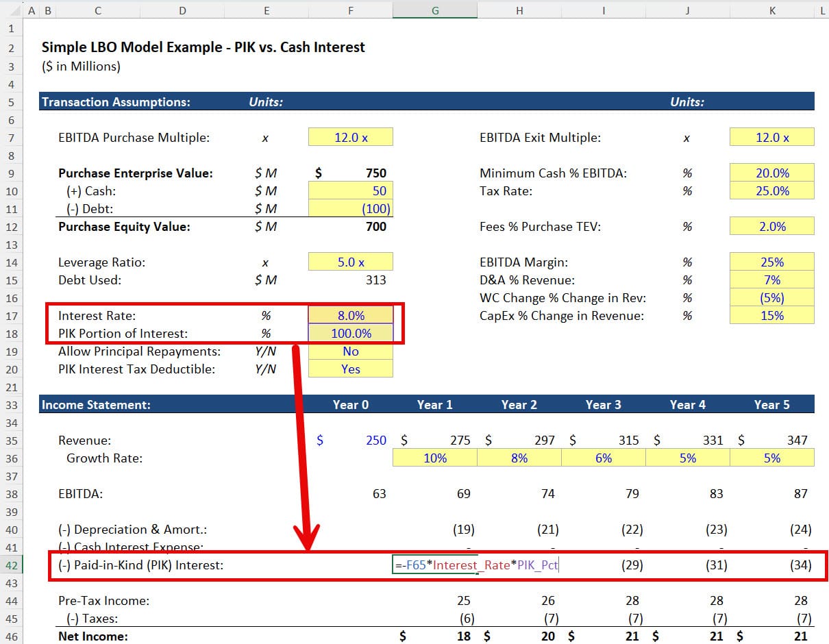Select the Fees % Purchase TEV cell showing 2.0%
829x644 pixels.
(x=771, y=226)
